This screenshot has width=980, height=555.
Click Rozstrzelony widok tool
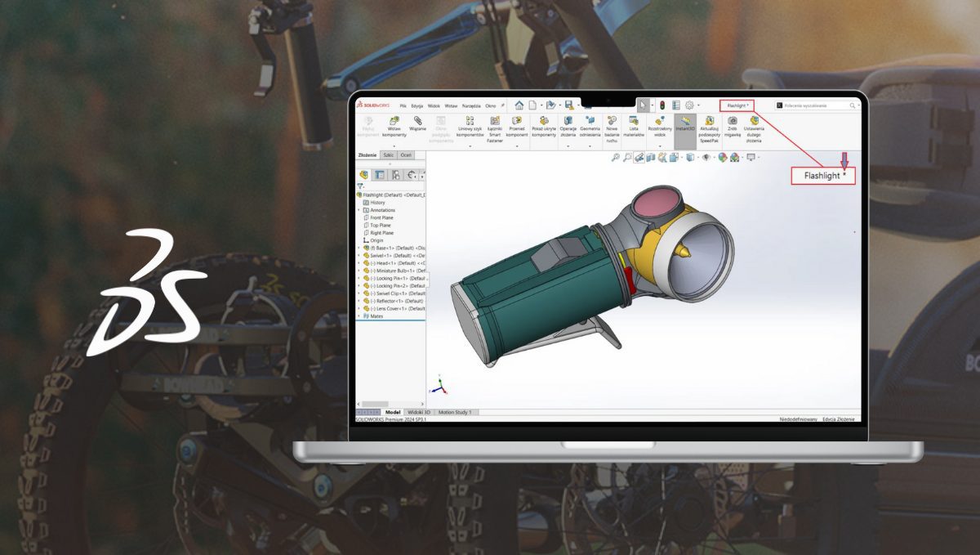click(x=660, y=128)
